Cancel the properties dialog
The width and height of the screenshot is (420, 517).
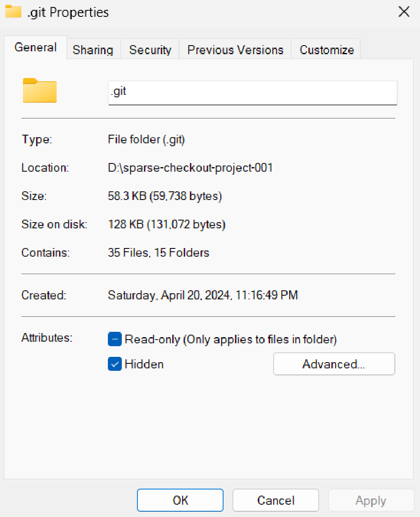pyautogui.click(x=276, y=500)
